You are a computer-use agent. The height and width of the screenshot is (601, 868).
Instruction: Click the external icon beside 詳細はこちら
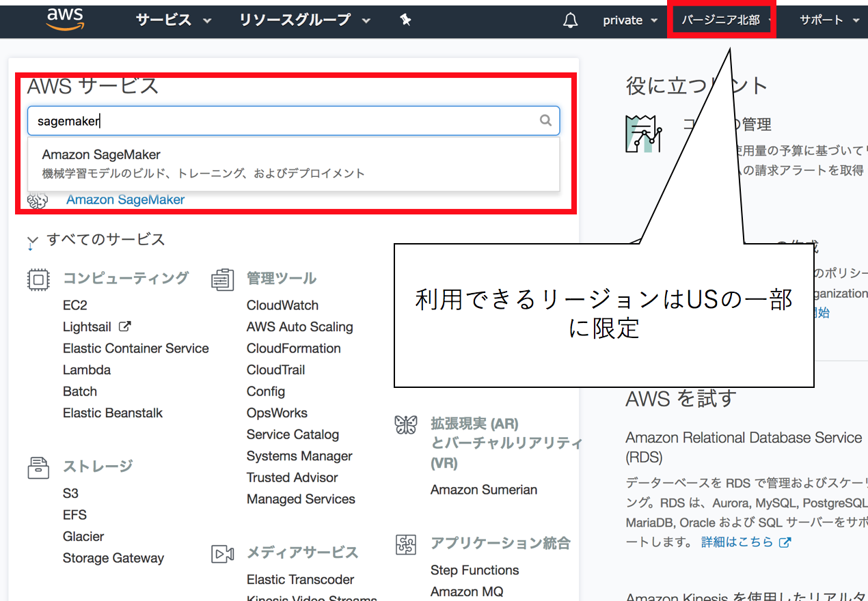(785, 542)
